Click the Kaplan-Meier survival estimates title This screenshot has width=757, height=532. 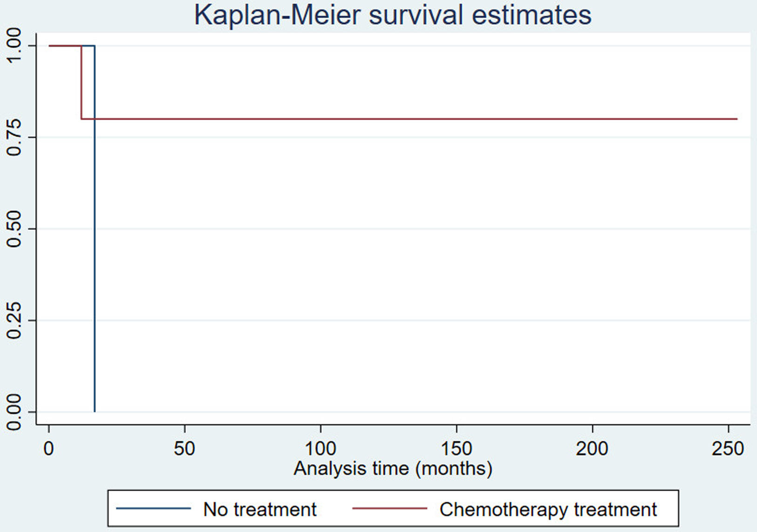(393, 15)
